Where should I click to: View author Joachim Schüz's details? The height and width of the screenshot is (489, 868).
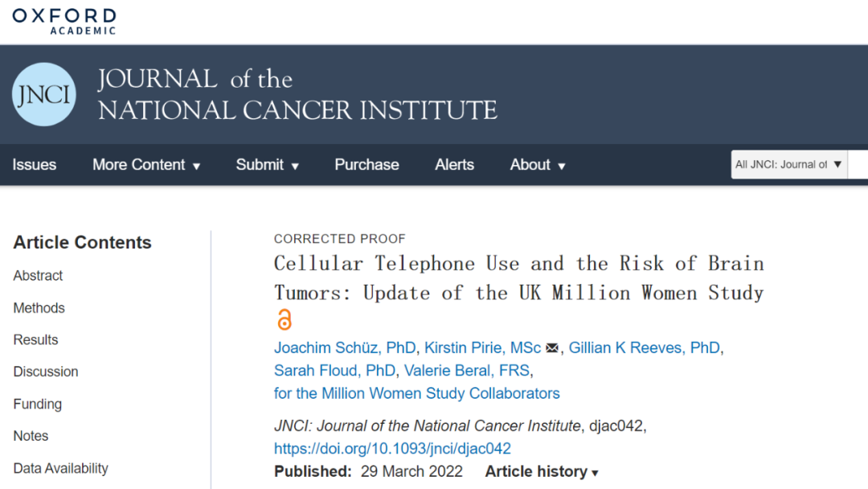coord(345,348)
